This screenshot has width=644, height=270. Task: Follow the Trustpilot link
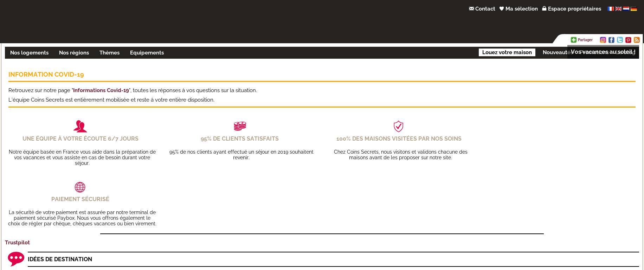pos(17,243)
